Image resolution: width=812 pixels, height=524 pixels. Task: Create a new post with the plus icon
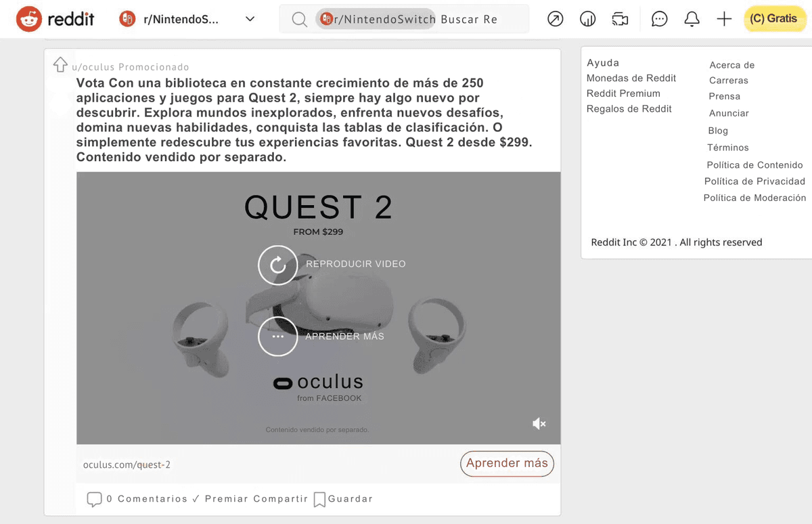click(x=723, y=18)
